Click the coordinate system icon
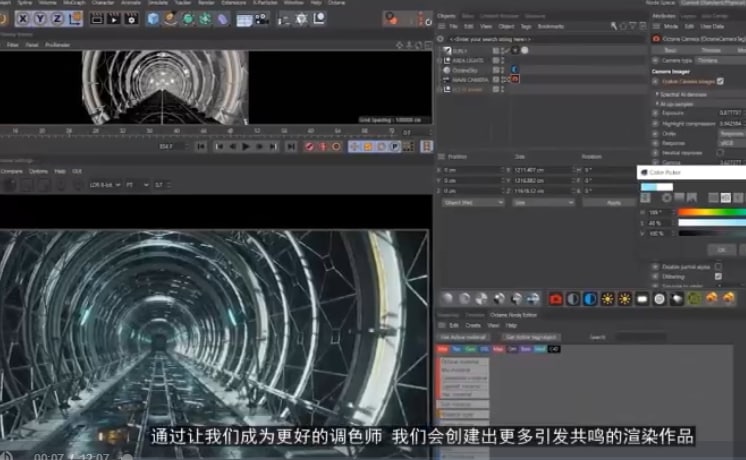 (75, 19)
